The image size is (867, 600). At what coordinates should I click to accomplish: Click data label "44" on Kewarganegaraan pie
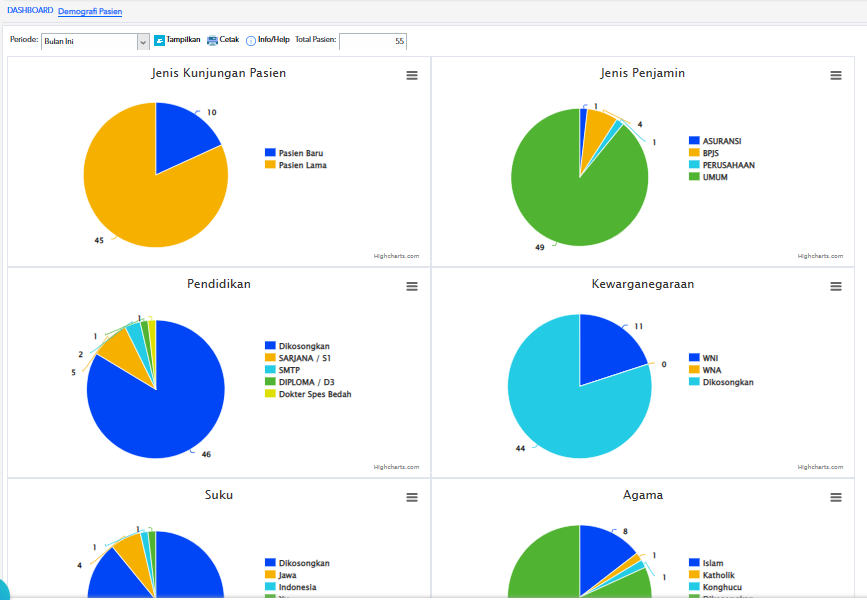tap(520, 448)
